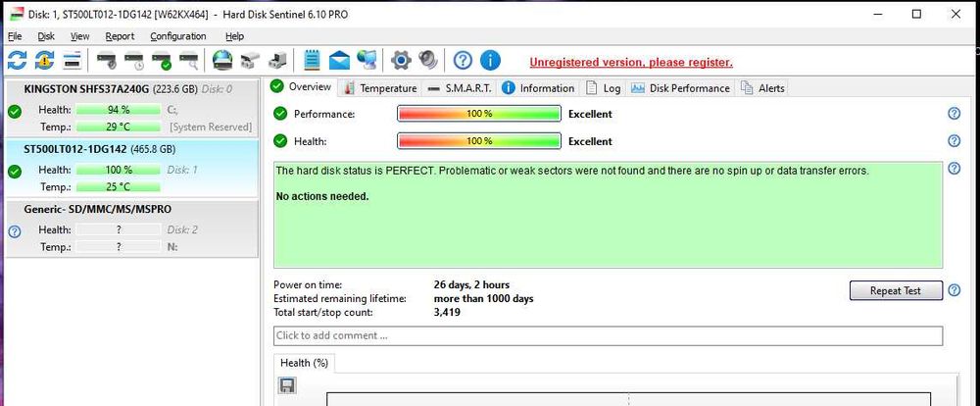
Task: Switch to the Overview tab
Action: coord(303,87)
